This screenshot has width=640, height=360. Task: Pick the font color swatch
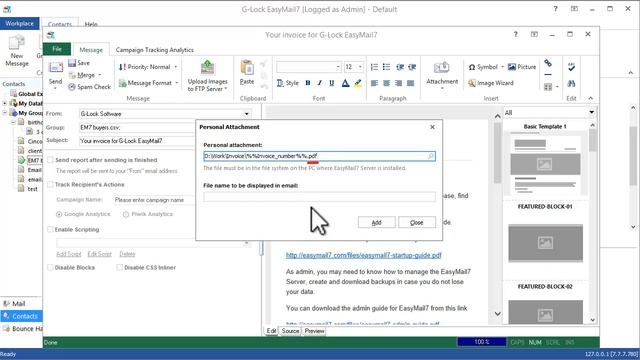pyautogui.click(x=345, y=83)
